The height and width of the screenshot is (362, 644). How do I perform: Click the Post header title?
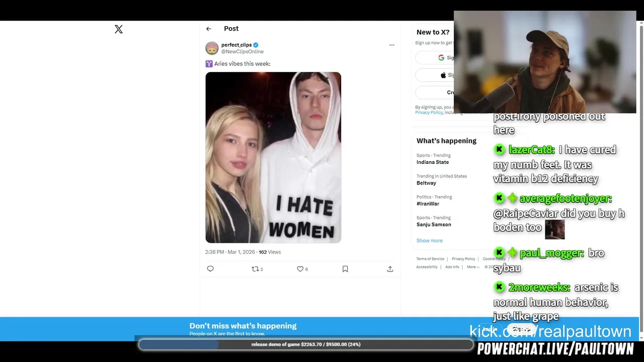point(231,29)
